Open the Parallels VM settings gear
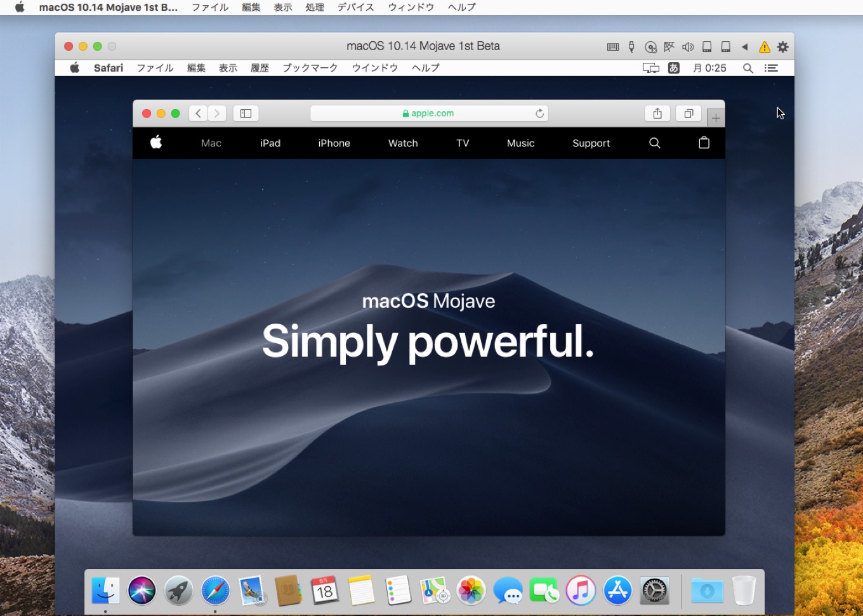863x616 pixels. pos(783,47)
